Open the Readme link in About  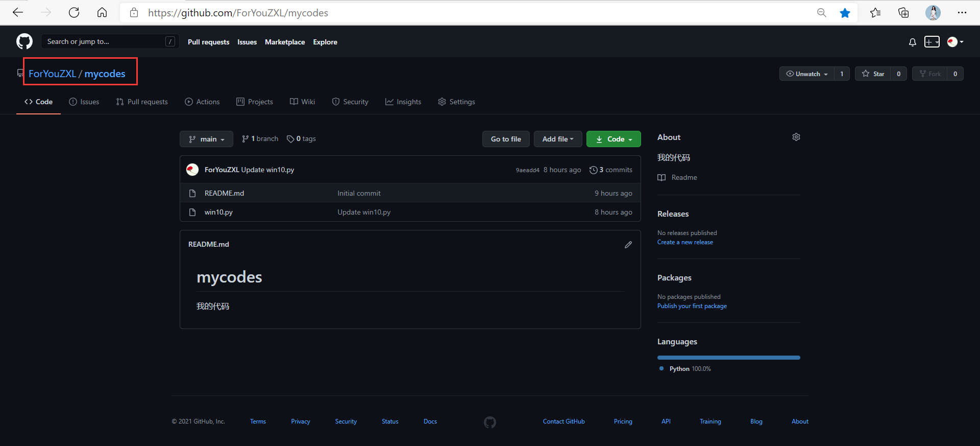pyautogui.click(x=677, y=177)
